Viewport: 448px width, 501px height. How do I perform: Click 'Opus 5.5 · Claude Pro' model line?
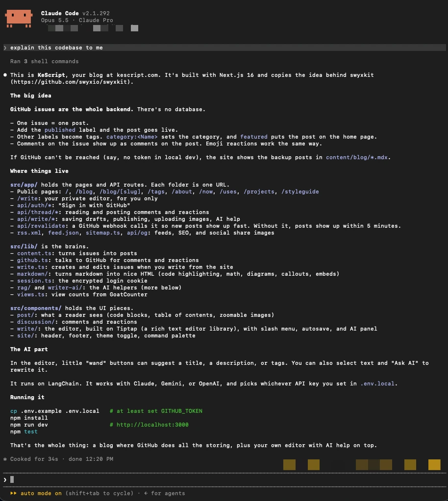(x=77, y=20)
